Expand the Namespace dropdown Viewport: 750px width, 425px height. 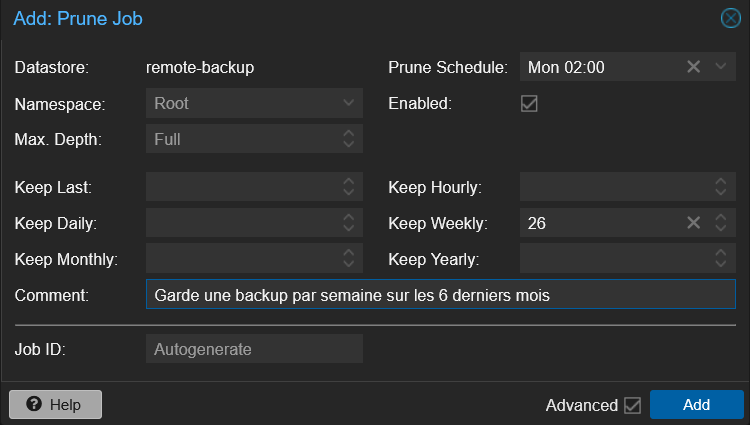point(348,103)
